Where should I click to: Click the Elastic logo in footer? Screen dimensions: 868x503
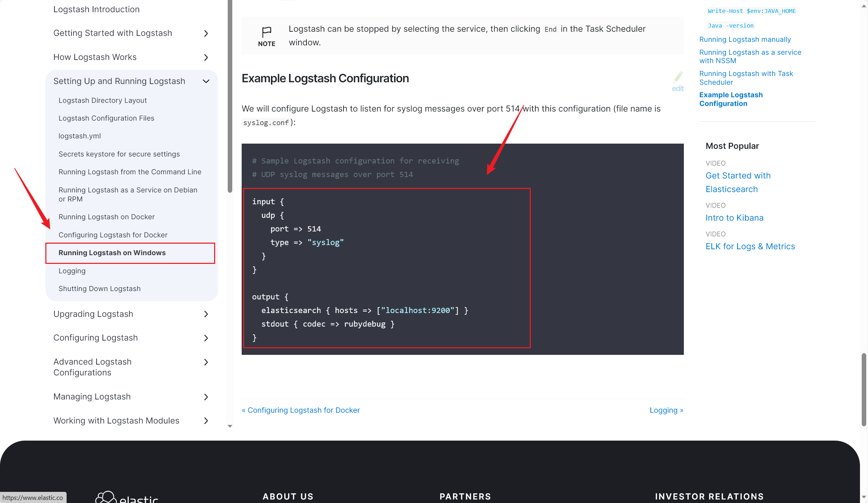tap(127, 497)
